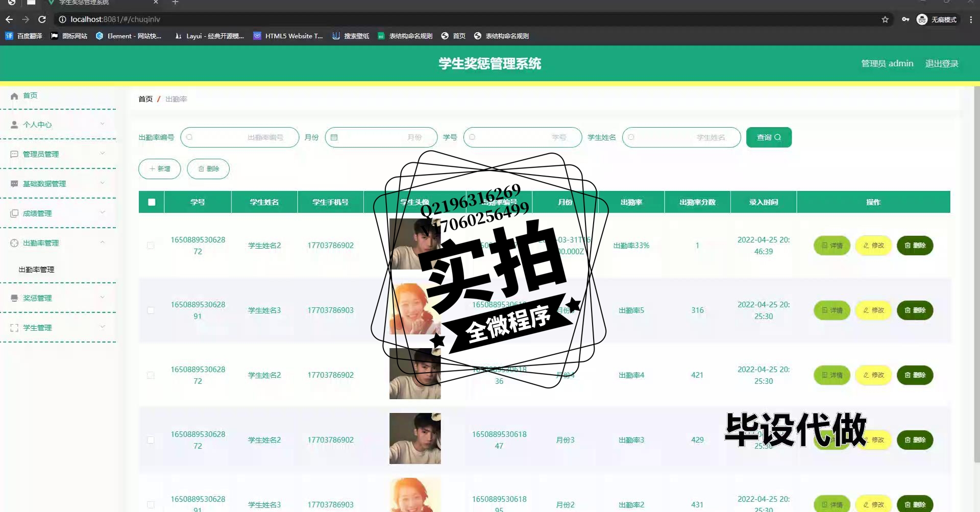This screenshot has height=512, width=980.
Task: Open 百度翻译 bookmark
Action: pos(24,36)
